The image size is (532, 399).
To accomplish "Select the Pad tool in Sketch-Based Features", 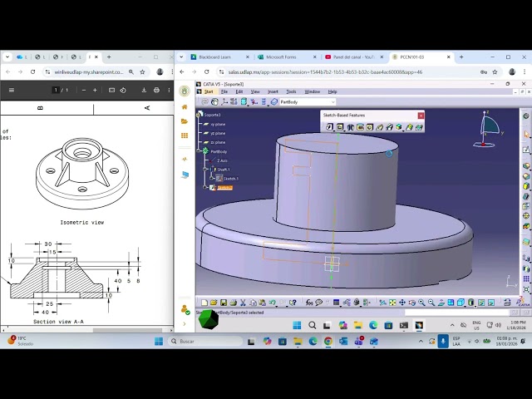I will click(329, 127).
